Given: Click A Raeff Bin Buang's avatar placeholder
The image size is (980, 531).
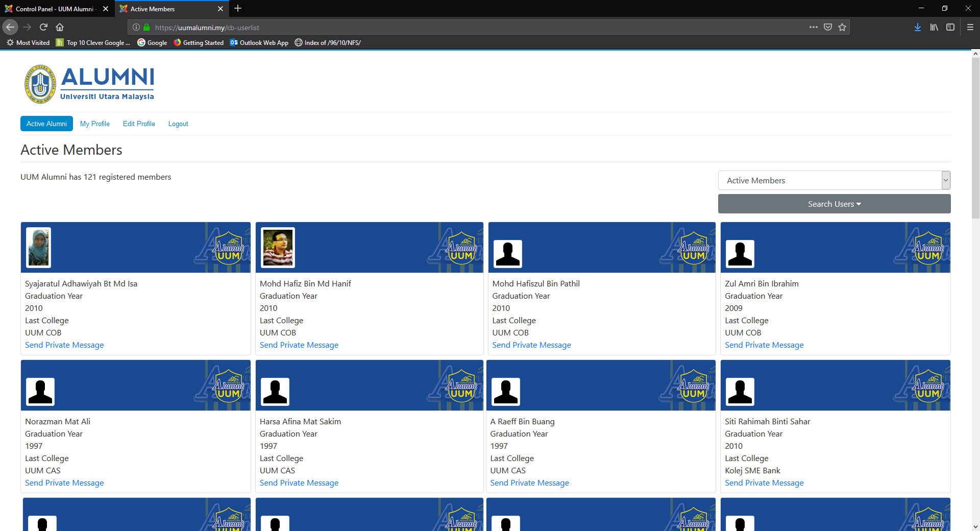Looking at the screenshot, I should tap(506, 392).
